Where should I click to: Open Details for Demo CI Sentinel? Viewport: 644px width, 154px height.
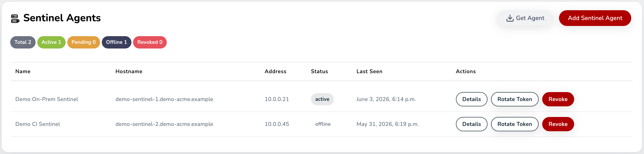click(x=471, y=124)
